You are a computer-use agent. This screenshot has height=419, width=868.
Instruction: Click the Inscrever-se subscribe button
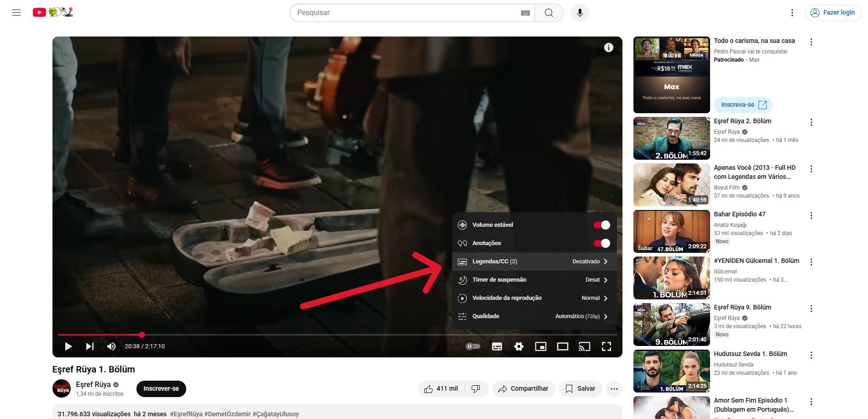(161, 389)
